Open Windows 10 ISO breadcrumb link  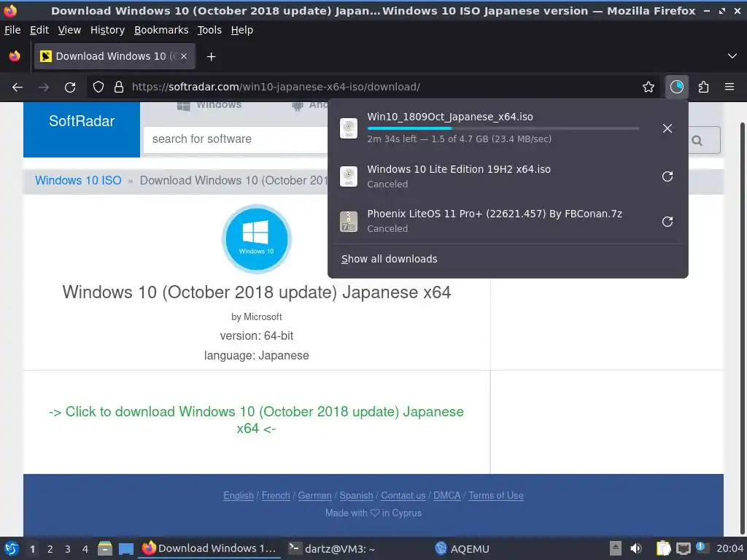tap(78, 181)
